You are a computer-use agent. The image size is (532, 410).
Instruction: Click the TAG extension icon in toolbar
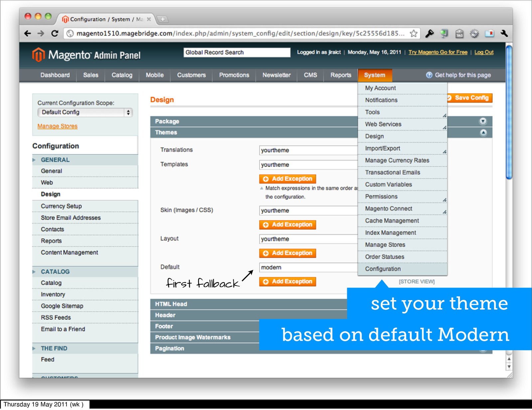pyautogui.click(x=459, y=33)
